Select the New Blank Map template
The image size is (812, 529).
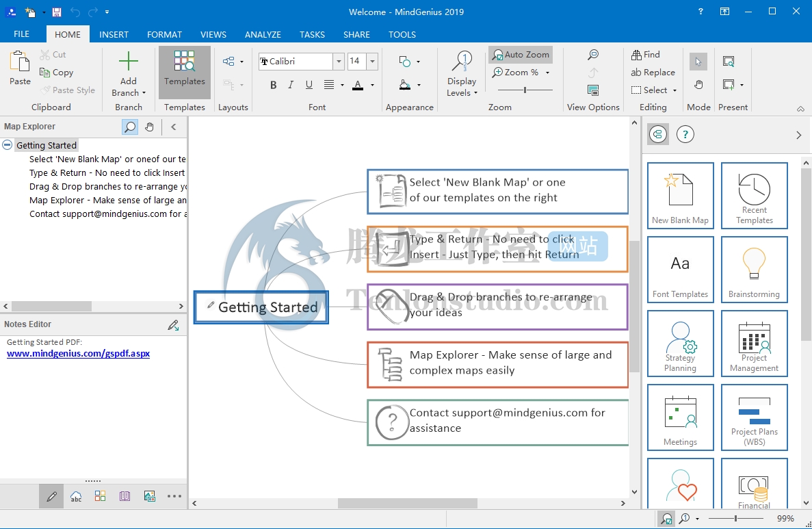pyautogui.click(x=680, y=196)
